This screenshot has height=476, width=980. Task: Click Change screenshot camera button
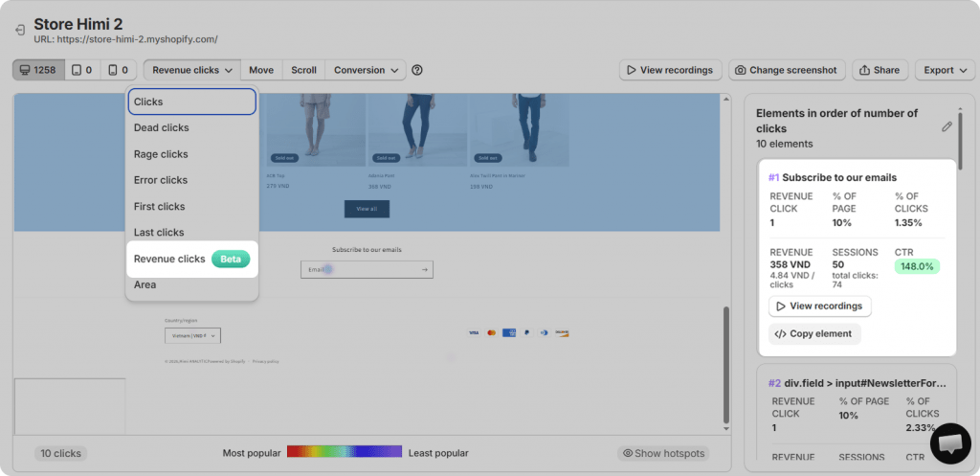pyautogui.click(x=785, y=70)
